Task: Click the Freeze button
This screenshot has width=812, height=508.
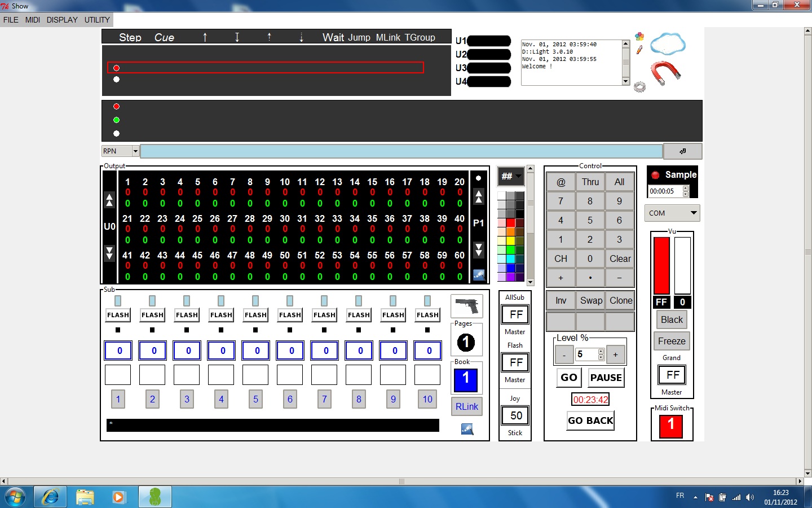Action: (x=672, y=341)
